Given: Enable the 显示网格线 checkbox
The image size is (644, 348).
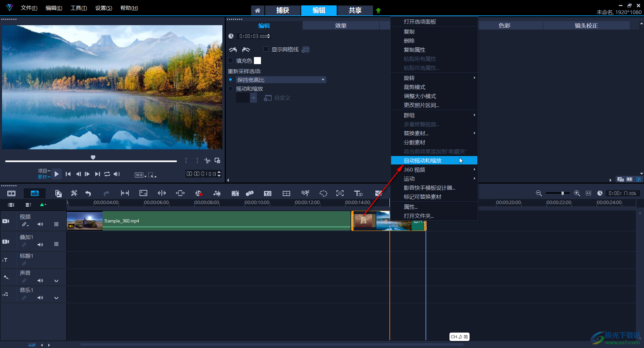Looking at the screenshot, I should [x=266, y=49].
